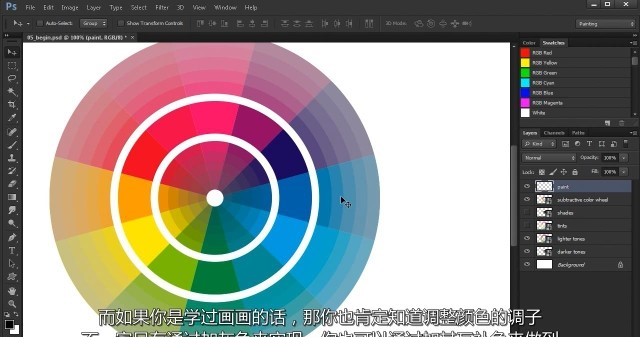This screenshot has height=360, width=640.
Task: Open the Image menu
Action: coord(70,8)
